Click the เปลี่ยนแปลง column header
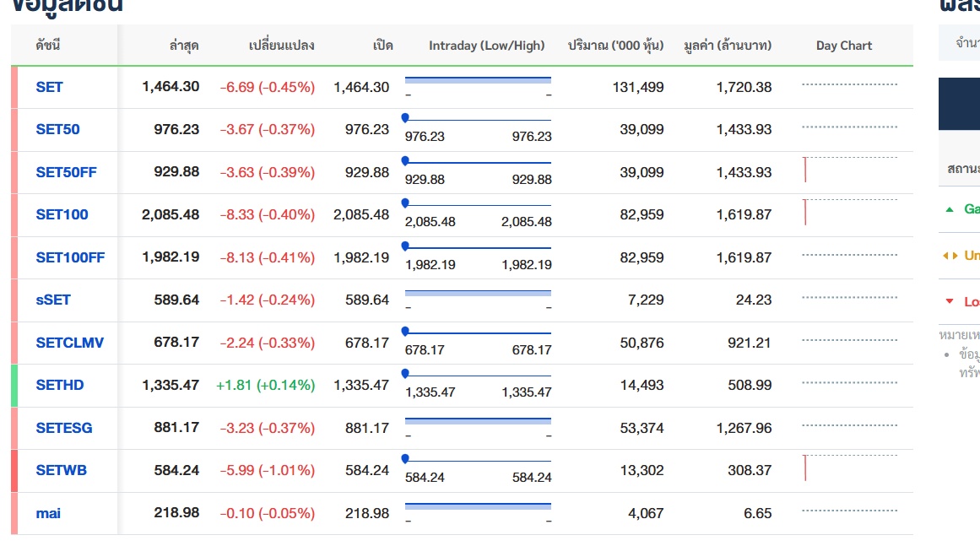The height and width of the screenshot is (546, 980). [x=281, y=46]
